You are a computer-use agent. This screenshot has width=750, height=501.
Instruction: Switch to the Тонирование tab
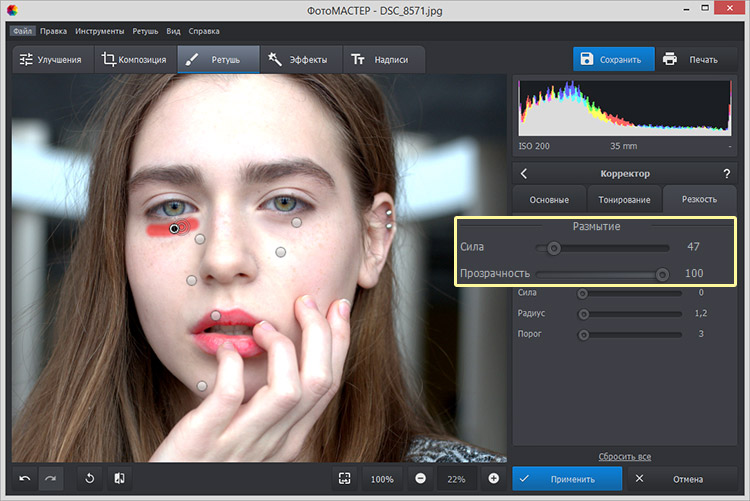click(624, 199)
